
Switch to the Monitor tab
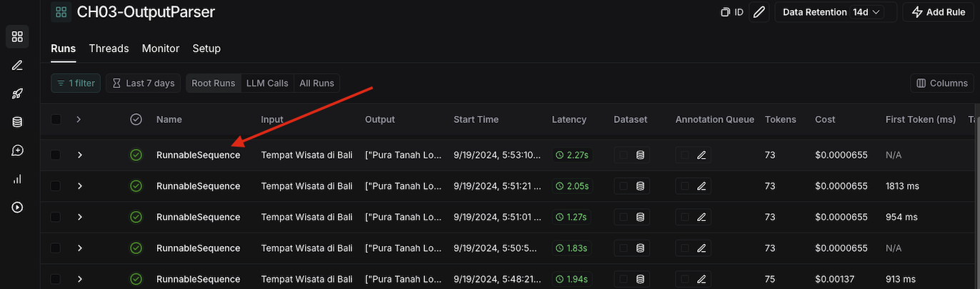[161, 49]
